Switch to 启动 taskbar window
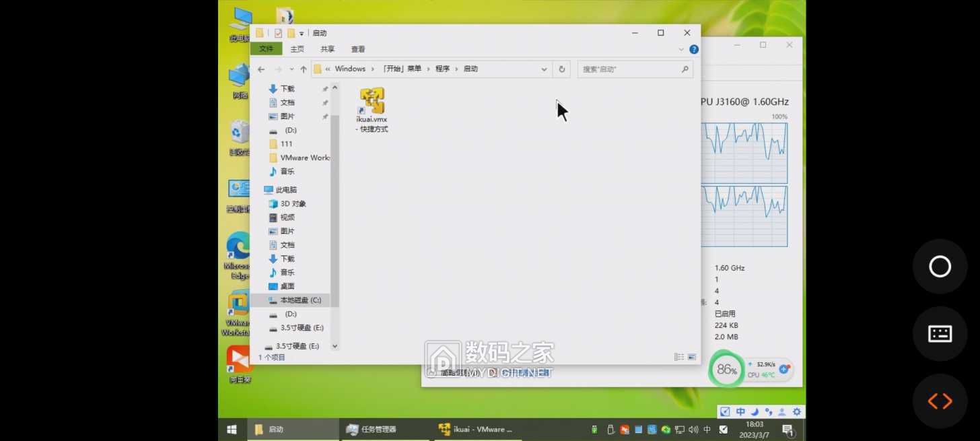The height and width of the screenshot is (441, 980). point(293,430)
